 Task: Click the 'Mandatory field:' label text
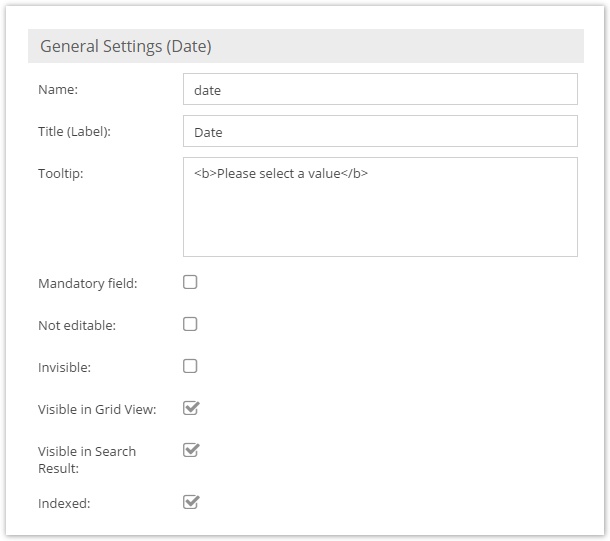tap(87, 284)
